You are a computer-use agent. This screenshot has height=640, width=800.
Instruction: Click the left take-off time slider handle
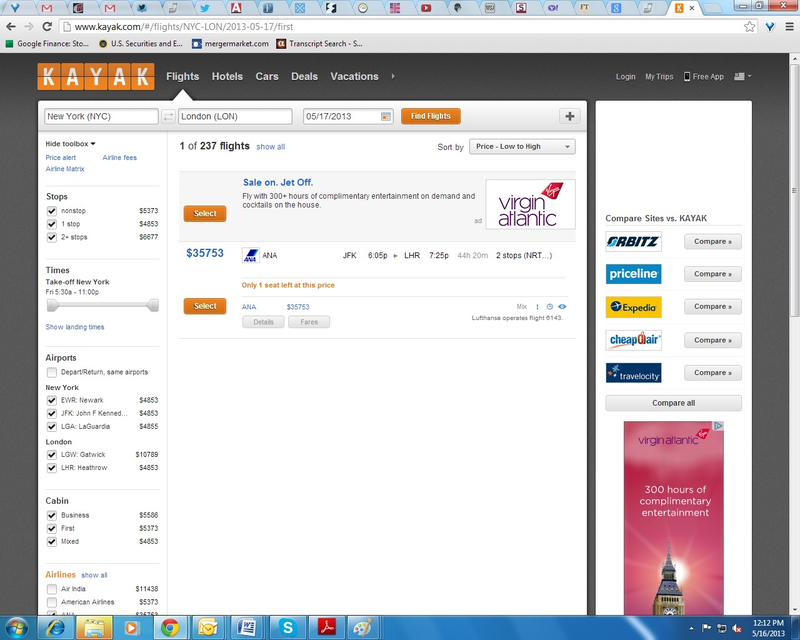pyautogui.click(x=52, y=305)
